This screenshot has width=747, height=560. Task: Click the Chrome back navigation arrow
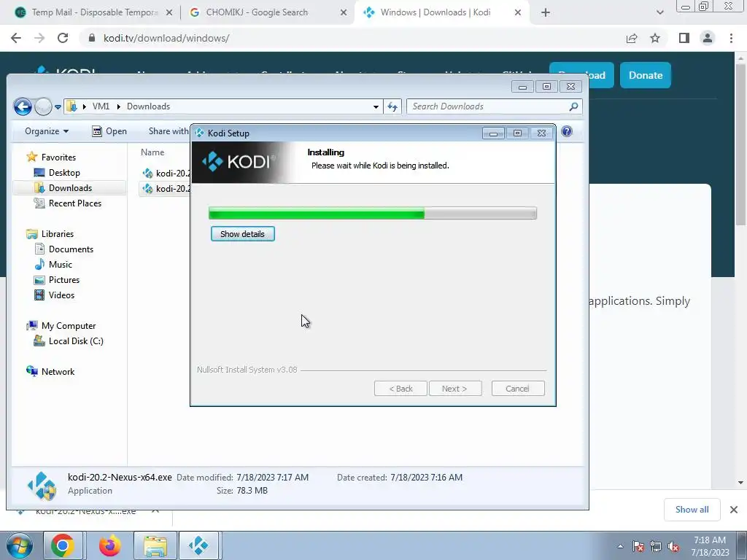(16, 38)
